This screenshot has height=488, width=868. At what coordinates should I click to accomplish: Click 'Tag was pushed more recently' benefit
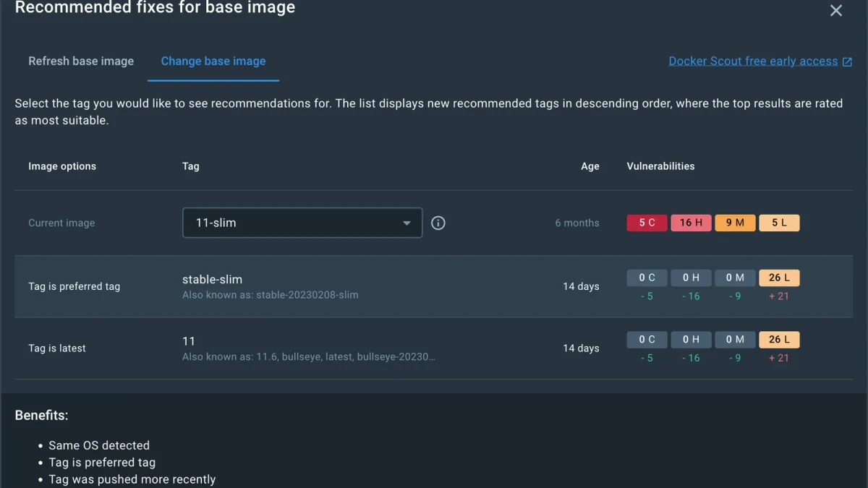132,479
